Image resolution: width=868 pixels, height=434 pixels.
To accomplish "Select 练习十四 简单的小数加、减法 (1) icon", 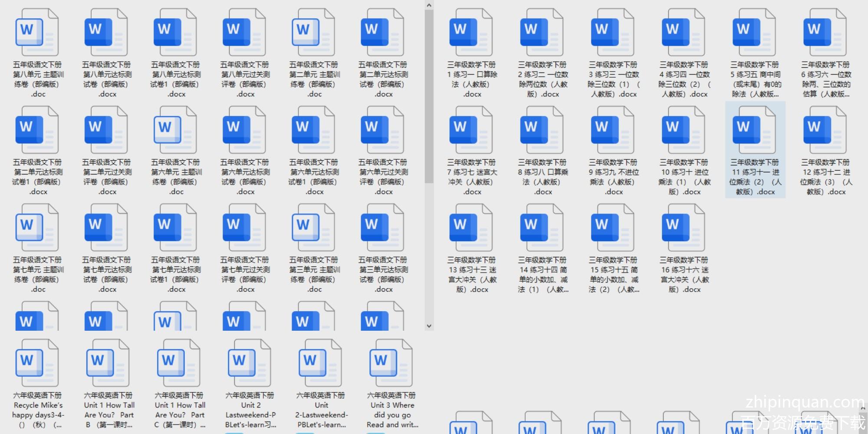I will pyautogui.click(x=542, y=228).
